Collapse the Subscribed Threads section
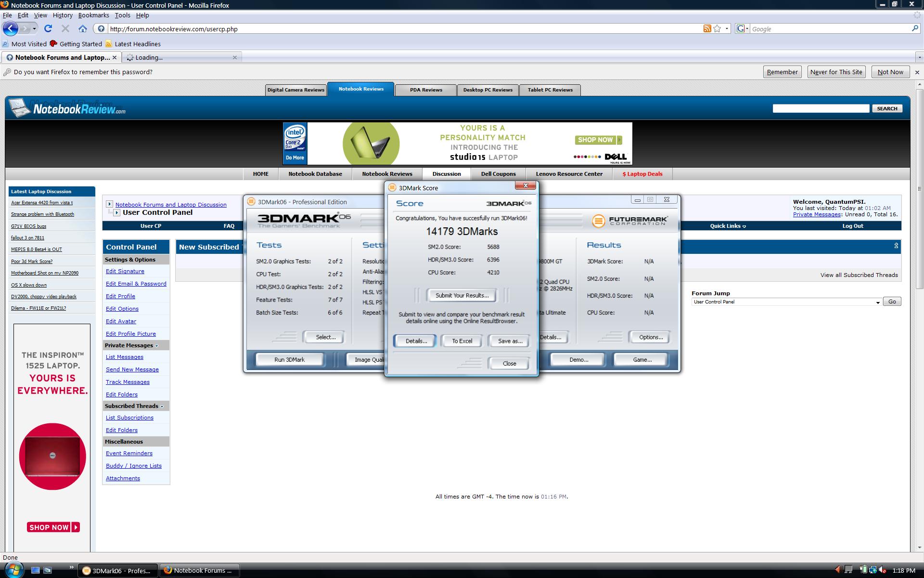 point(162,407)
